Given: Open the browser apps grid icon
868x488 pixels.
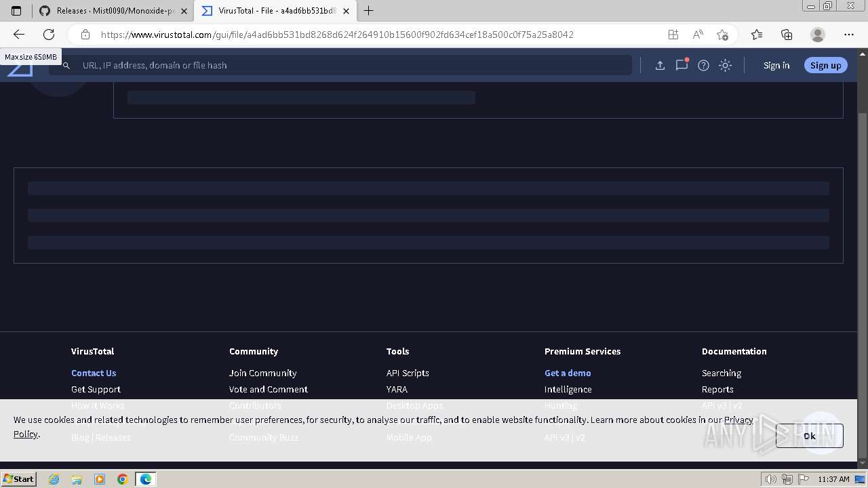Looking at the screenshot, I should pos(673,35).
